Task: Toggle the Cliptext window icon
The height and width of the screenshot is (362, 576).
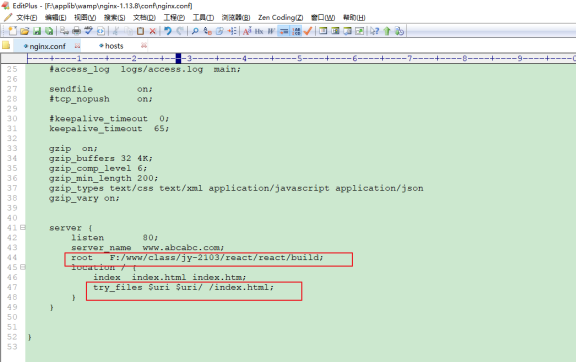Action: [x=323, y=31]
